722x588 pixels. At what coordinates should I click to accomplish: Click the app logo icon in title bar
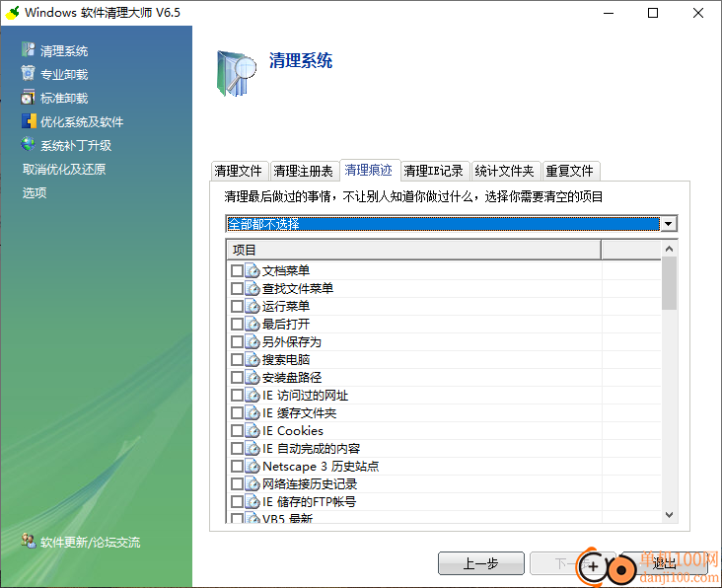(x=12, y=13)
